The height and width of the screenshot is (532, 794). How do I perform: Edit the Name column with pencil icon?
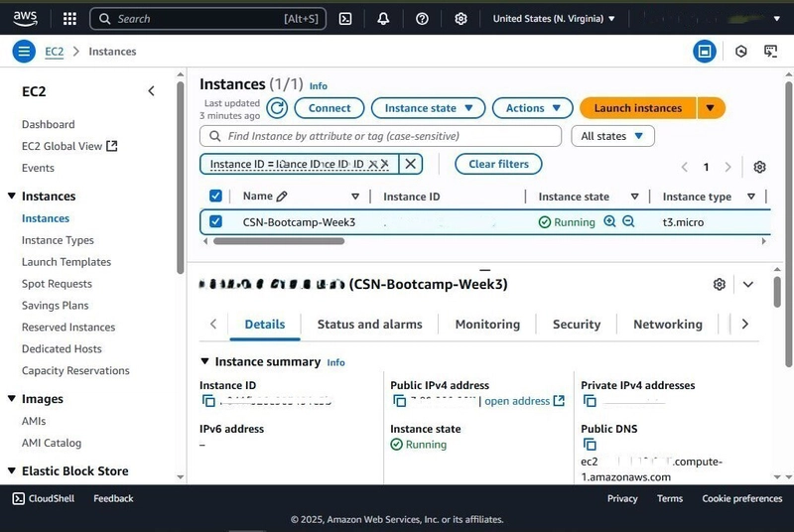[x=282, y=197]
